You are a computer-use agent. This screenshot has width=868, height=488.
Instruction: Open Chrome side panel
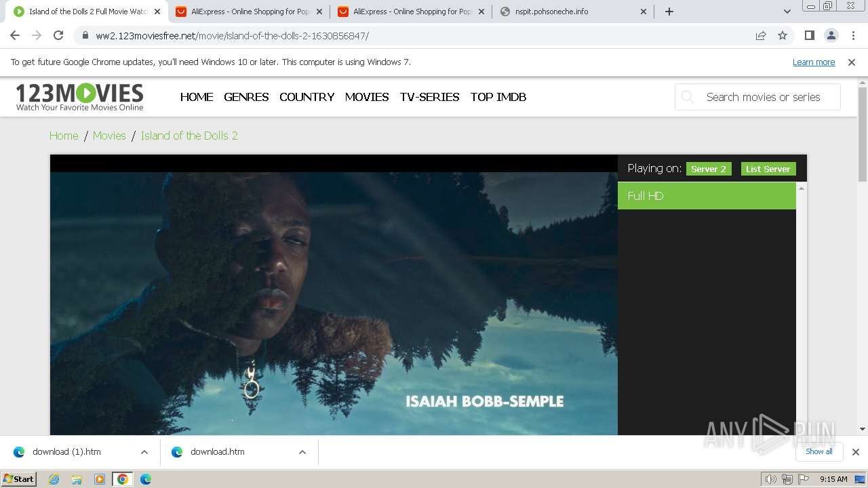click(x=809, y=35)
